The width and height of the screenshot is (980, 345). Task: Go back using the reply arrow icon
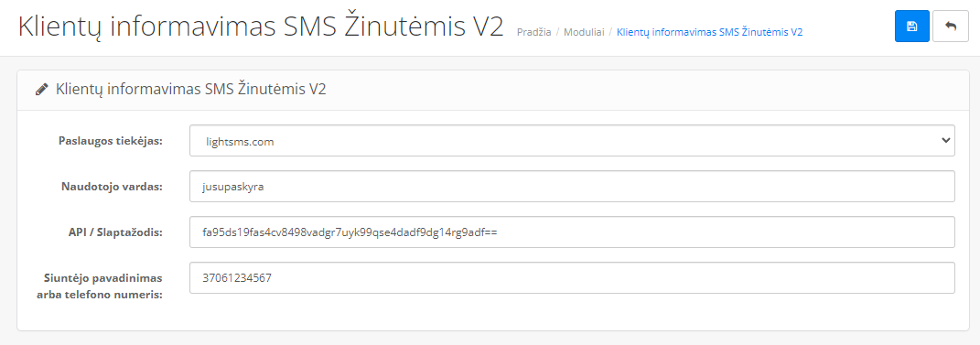pos(951,27)
